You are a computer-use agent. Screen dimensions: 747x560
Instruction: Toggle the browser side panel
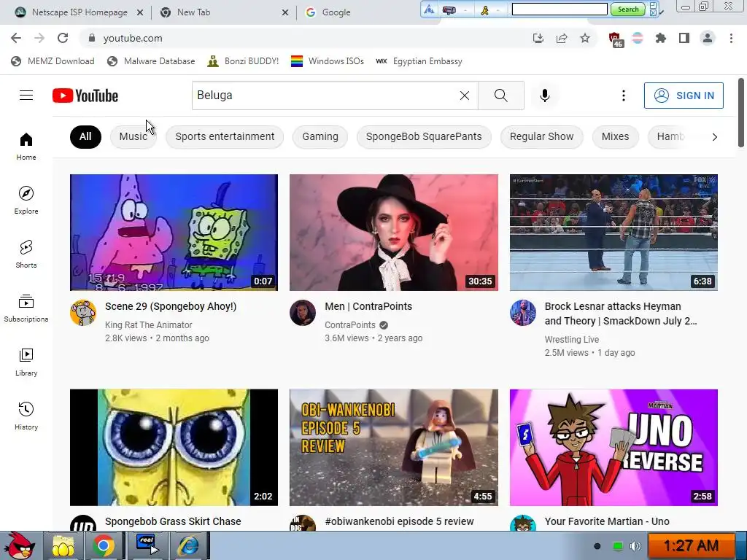click(684, 38)
